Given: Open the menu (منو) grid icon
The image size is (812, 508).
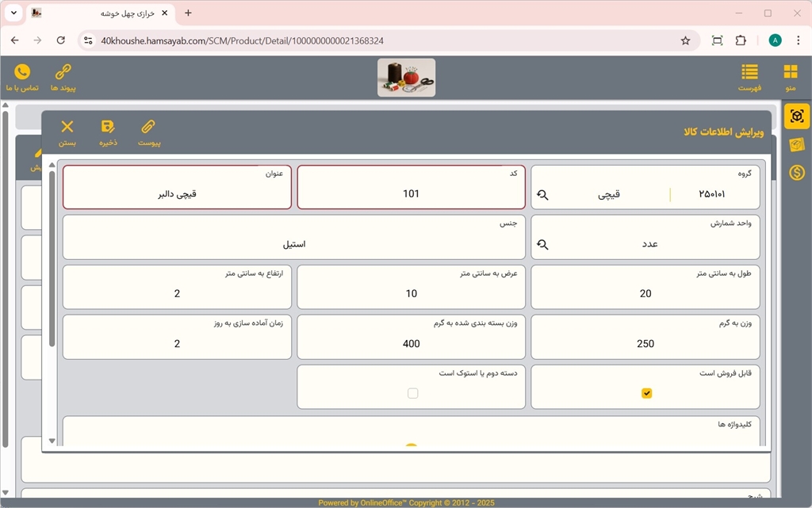Looking at the screenshot, I should [790, 73].
